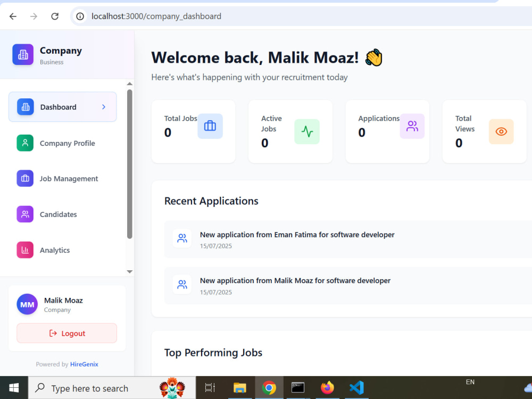Click icon beside Malik Moaz application
This screenshot has height=399, width=532.
click(182, 284)
